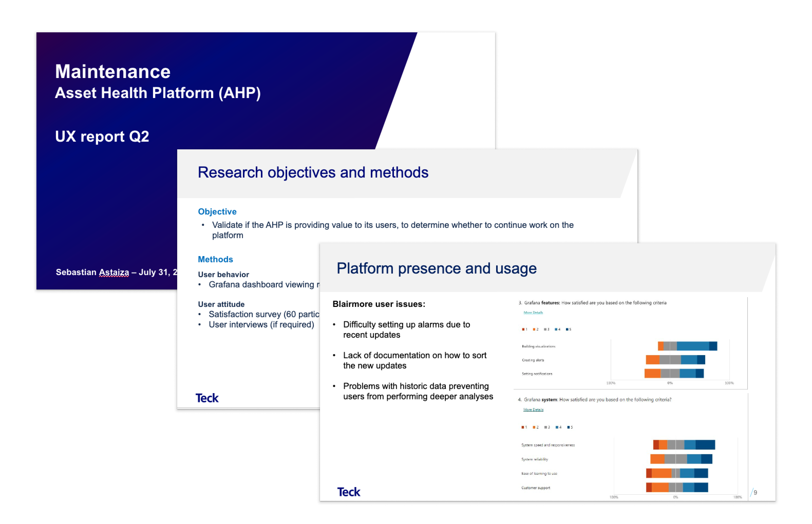The image size is (812, 524).
Task: Select the Setting notifications row label
Action: pyautogui.click(x=537, y=374)
